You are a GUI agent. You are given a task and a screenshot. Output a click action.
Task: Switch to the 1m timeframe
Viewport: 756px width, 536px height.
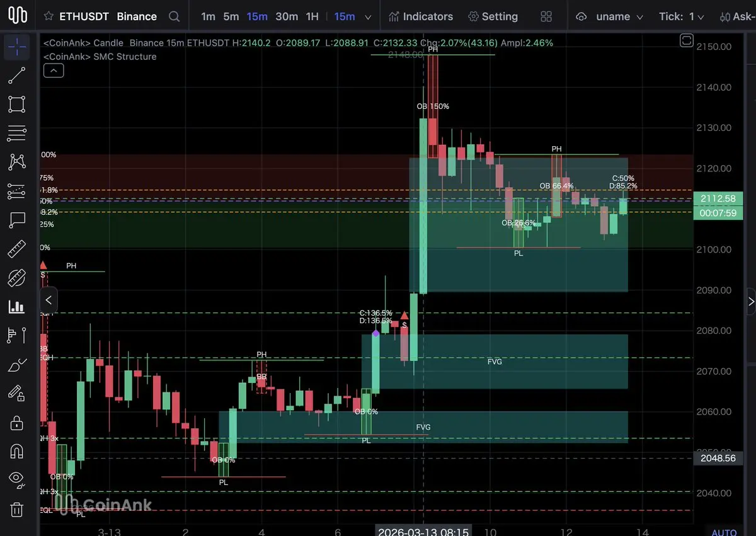208,16
